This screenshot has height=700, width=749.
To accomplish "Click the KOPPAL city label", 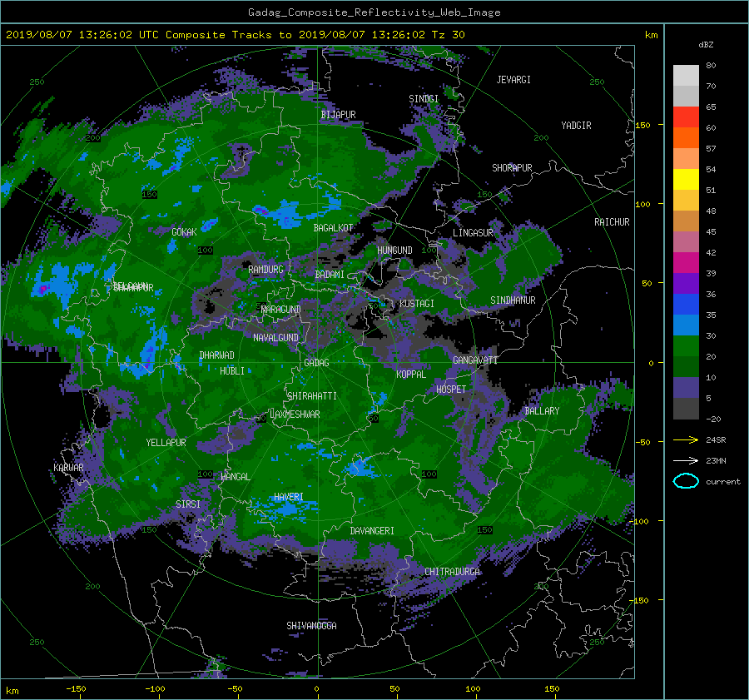I will click(x=411, y=374).
